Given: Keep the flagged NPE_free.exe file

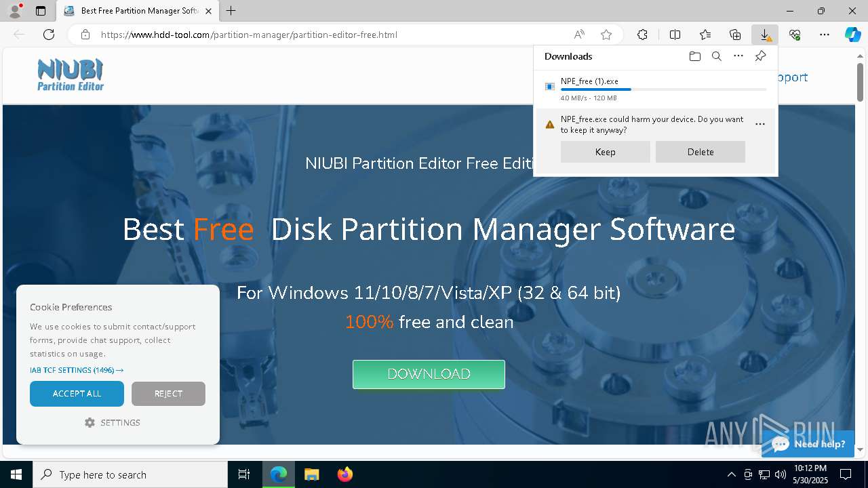Looking at the screenshot, I should [606, 152].
